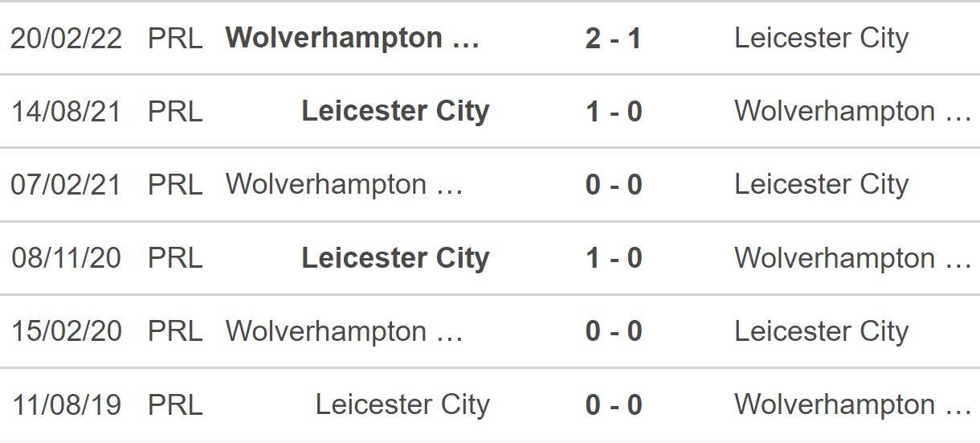
Task: Open the 1 - 0 score from 14/08/21
Action: (x=614, y=111)
